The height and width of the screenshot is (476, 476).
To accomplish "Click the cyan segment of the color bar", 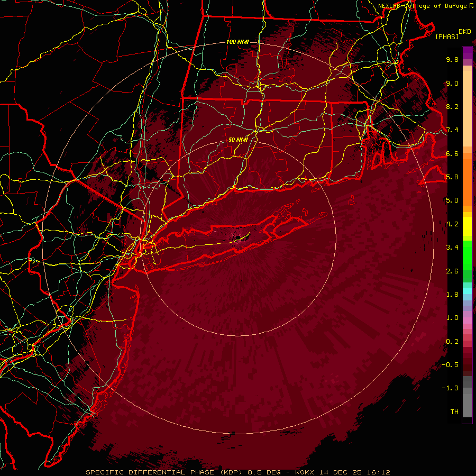I will pos(467,291).
